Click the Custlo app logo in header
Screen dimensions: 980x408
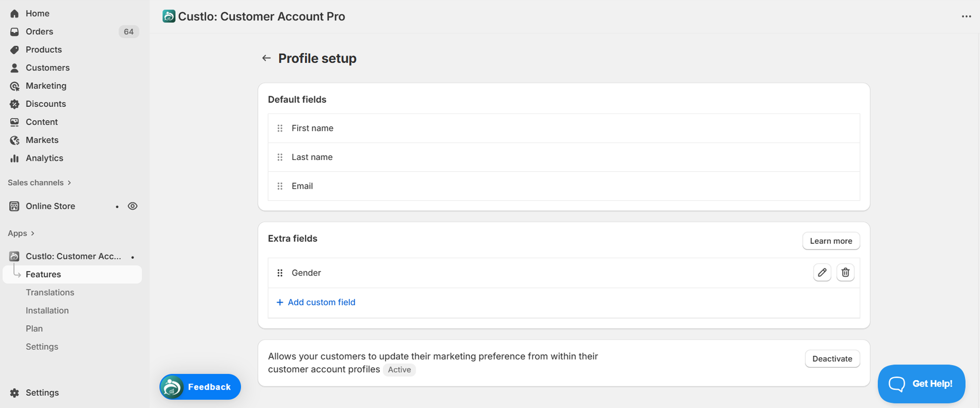pyautogui.click(x=169, y=16)
